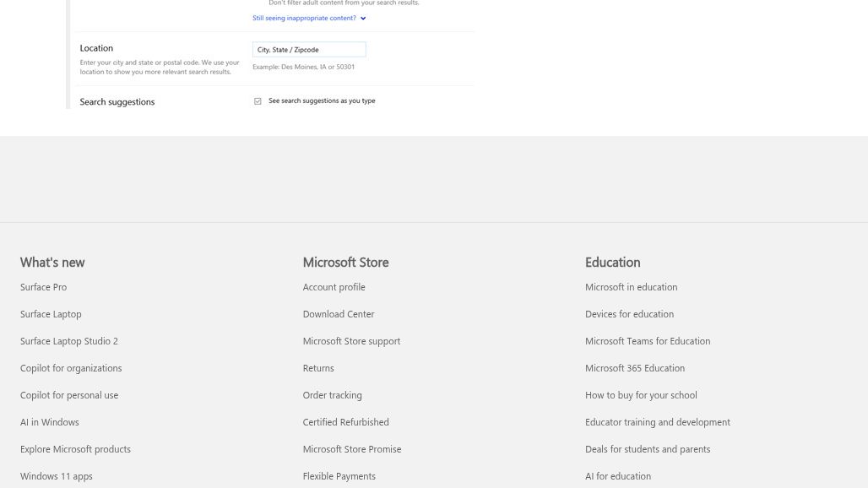Go to Surface Laptop Studio 2
The width and height of the screenshot is (868, 488).
click(x=69, y=341)
